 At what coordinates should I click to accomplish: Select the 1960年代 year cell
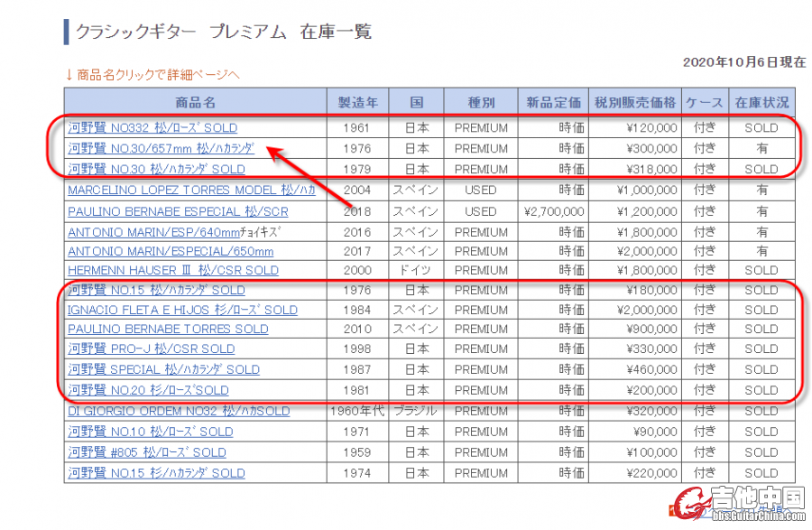358,412
